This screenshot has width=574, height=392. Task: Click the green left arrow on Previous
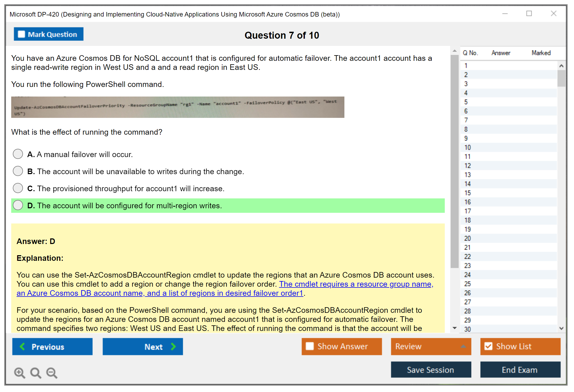[22, 346]
